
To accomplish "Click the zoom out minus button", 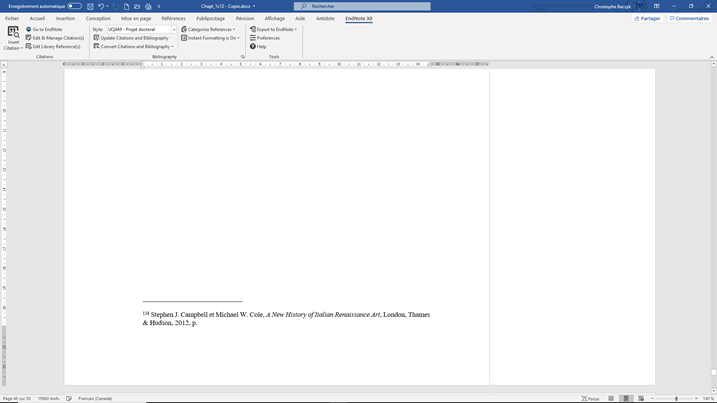I will 652,398.
